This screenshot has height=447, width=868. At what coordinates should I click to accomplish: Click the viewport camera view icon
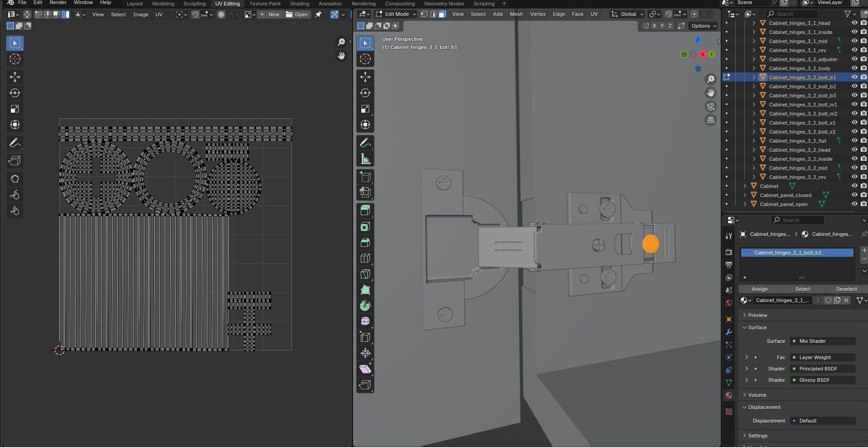(711, 106)
